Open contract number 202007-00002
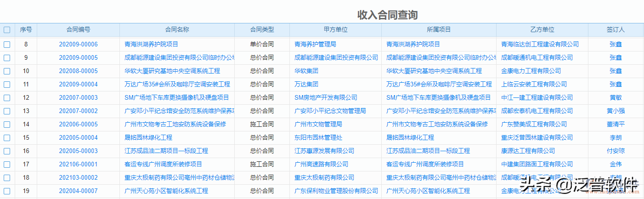The height and width of the screenshot is (199, 644). click(78, 111)
